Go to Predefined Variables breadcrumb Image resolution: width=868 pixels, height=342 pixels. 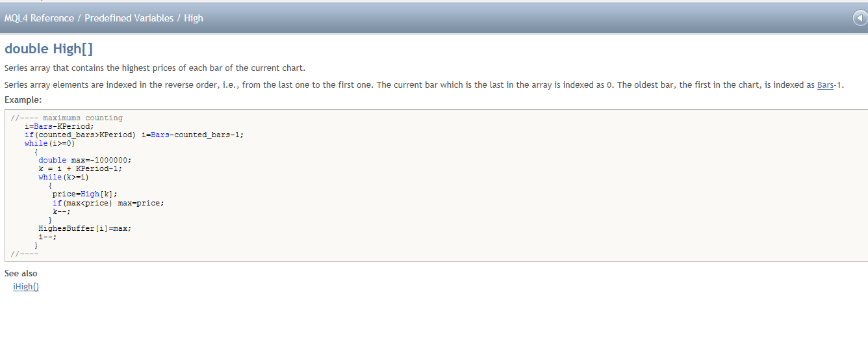click(129, 18)
